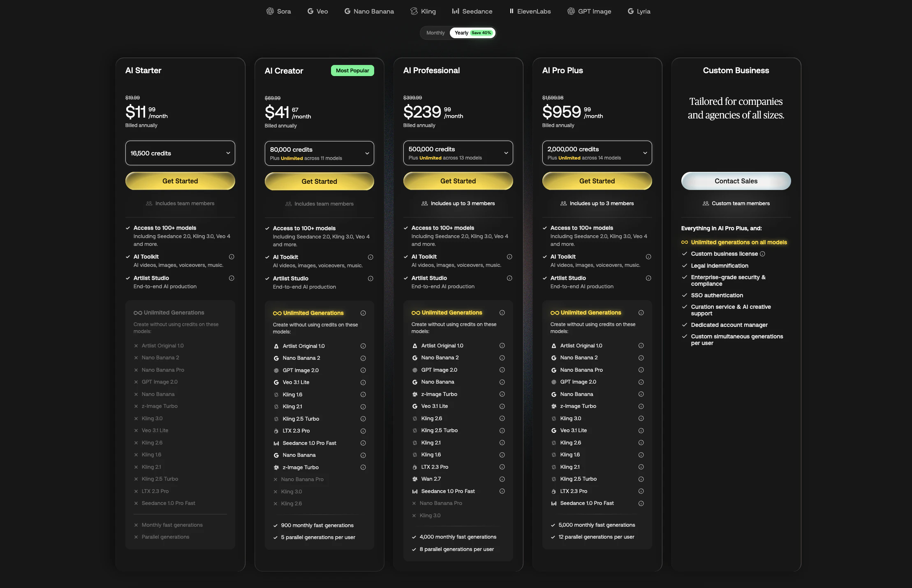Click info icon next to Custom business license
This screenshot has height=588, width=912.
click(x=762, y=254)
